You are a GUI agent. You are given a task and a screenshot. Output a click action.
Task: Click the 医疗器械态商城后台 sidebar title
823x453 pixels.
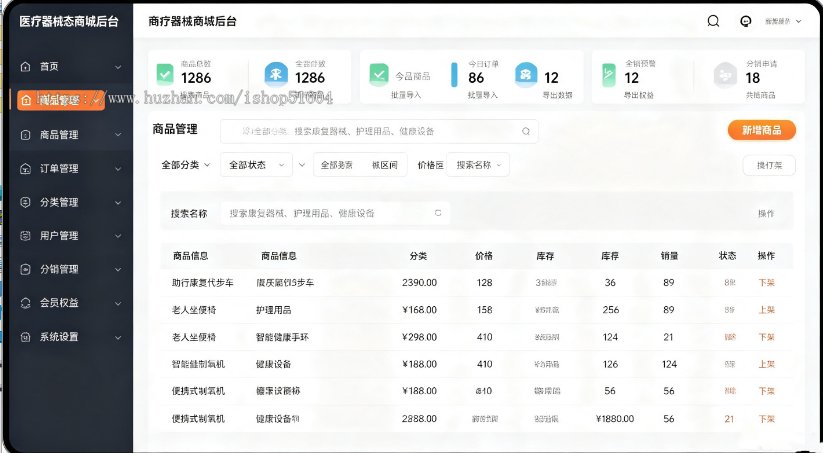pyautogui.click(x=69, y=22)
